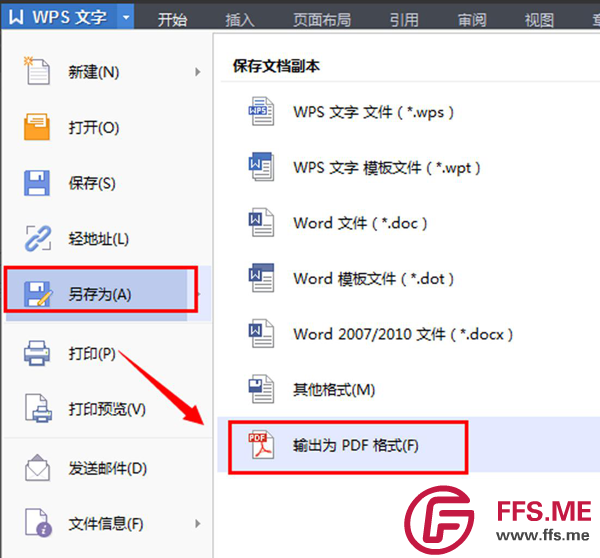Open the WPS 文字 dropdown arrow
Viewport: 600px width, 558px height.
tap(126, 17)
